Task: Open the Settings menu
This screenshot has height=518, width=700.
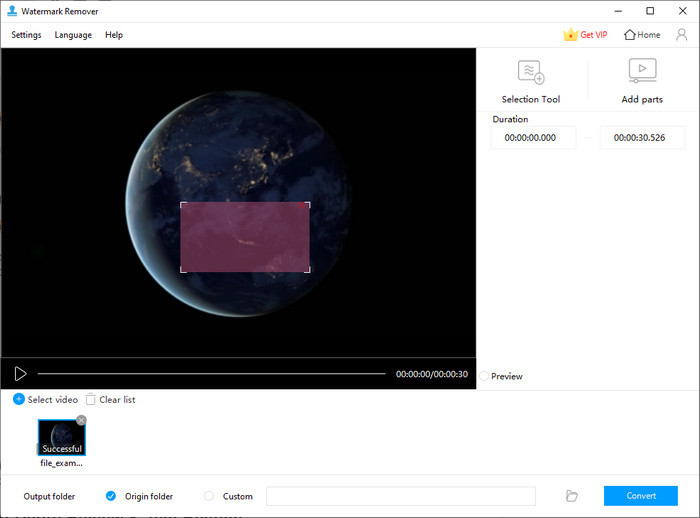Action: click(x=26, y=35)
